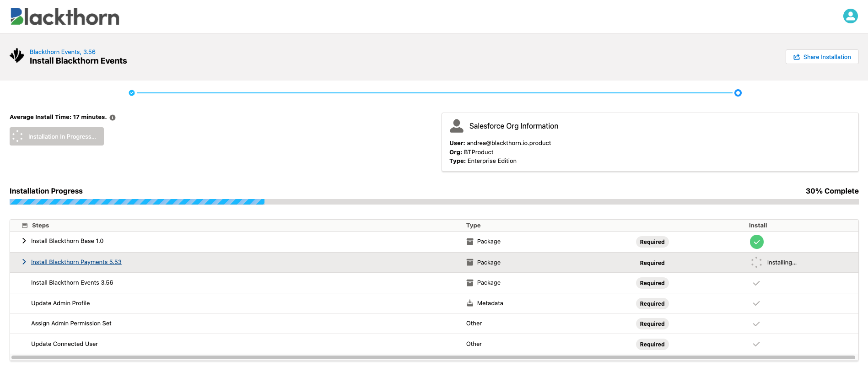
Task: Click the current step progress marker
Action: [x=738, y=93]
